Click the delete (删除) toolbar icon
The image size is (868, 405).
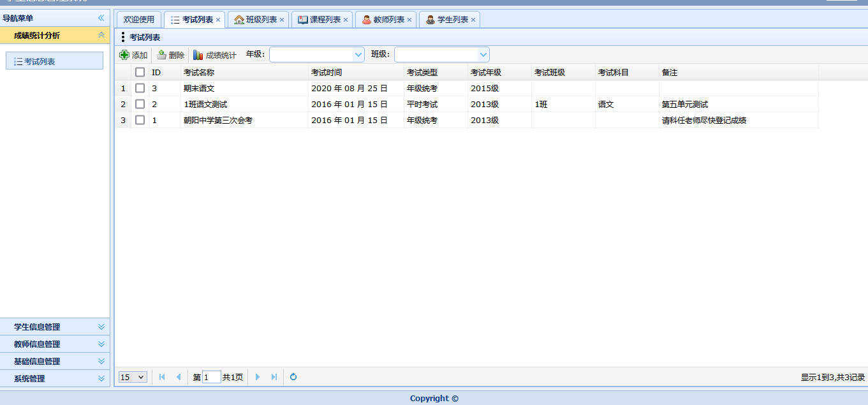[162, 55]
